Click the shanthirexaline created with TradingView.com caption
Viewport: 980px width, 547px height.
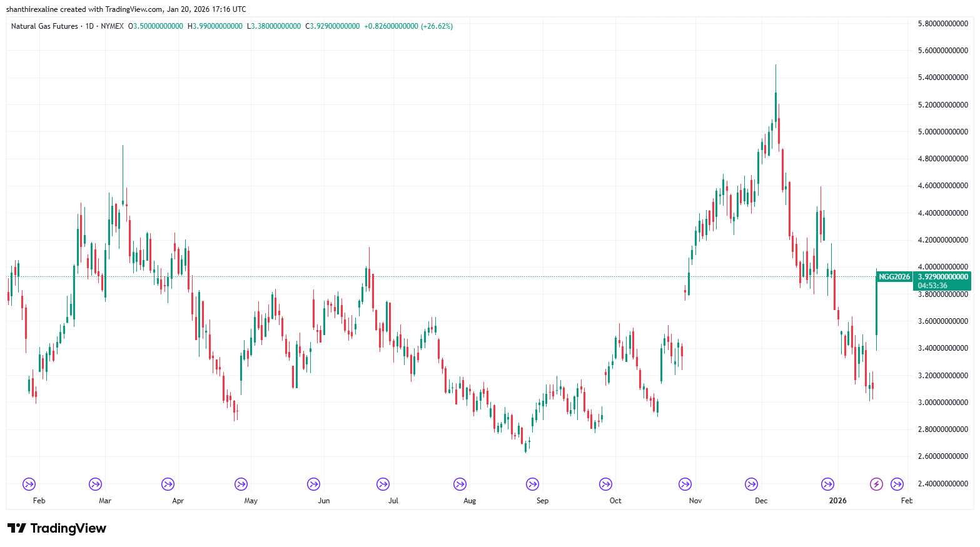coord(126,9)
